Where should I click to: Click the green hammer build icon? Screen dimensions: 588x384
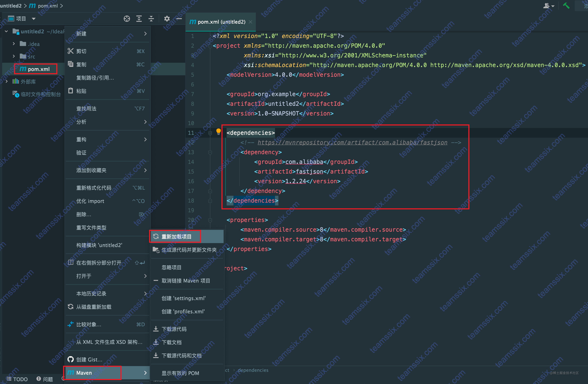pos(566,5)
